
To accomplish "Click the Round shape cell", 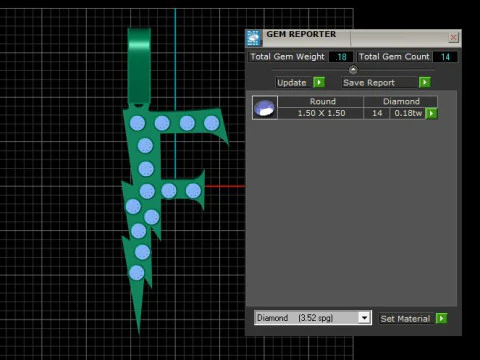I will click(321, 101).
